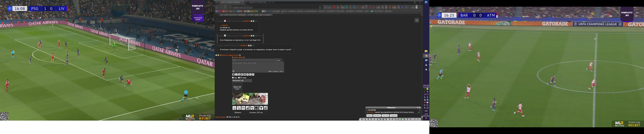The width and height of the screenshot is (644, 134).
Task: Pin Избранное panel with the up-arrow icon
Action: (x=417, y=108)
